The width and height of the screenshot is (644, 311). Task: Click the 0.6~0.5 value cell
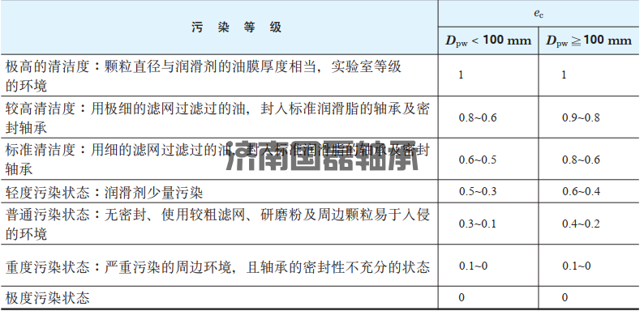[x=478, y=160]
